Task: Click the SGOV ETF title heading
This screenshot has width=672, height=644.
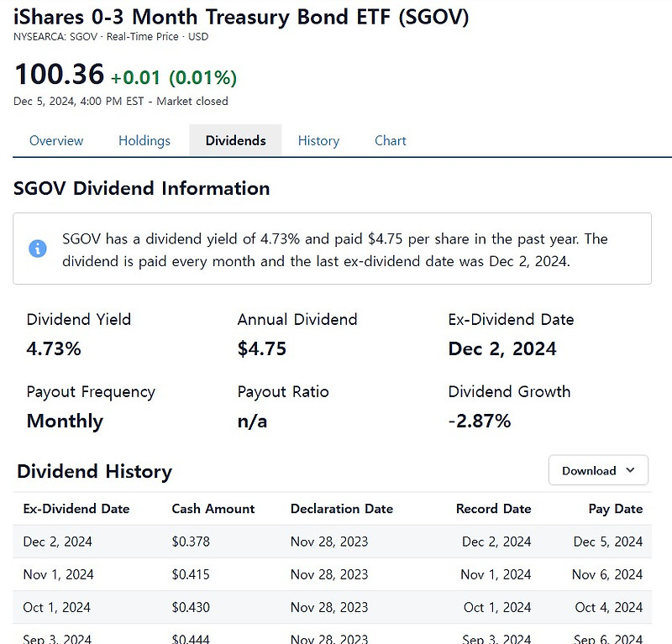Action: [x=241, y=17]
